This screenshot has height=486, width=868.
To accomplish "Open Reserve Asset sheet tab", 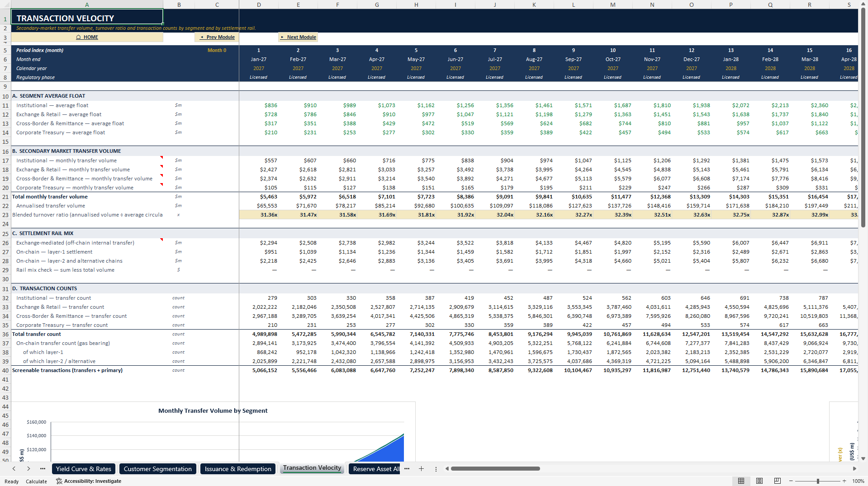I will click(375, 469).
